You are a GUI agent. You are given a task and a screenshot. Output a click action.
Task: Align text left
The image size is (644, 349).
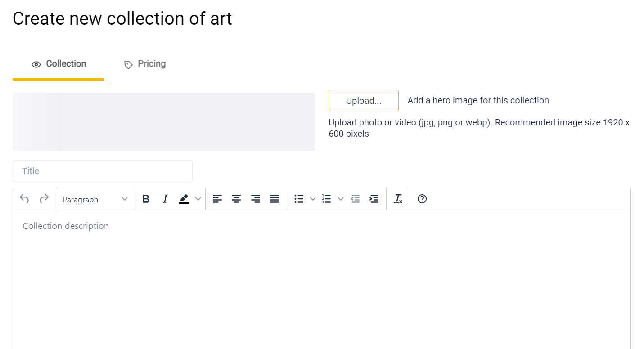pos(217,199)
